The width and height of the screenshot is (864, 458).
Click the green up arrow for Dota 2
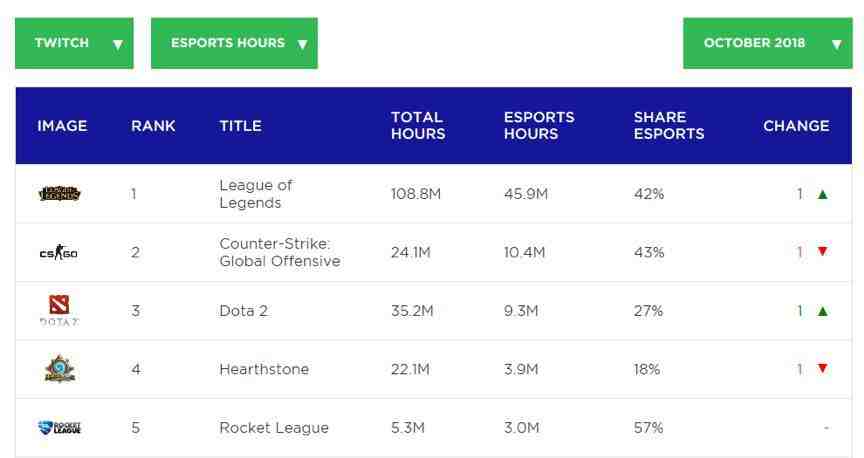click(823, 311)
